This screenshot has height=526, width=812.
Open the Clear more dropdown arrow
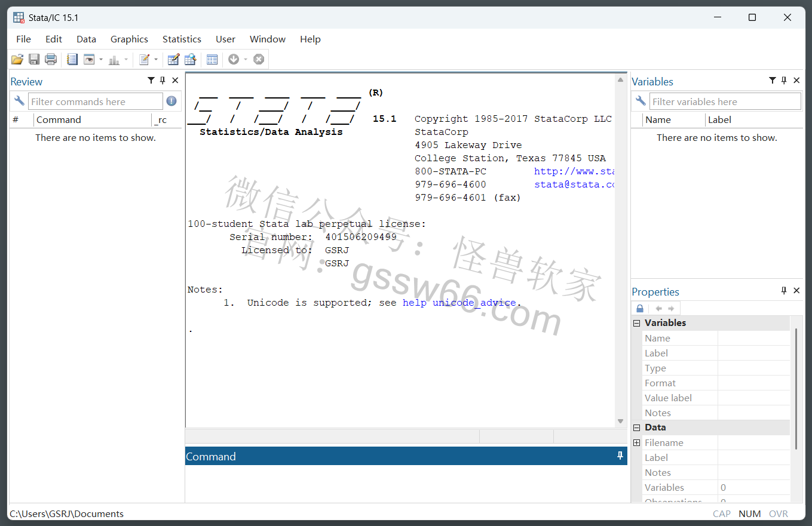click(x=246, y=59)
